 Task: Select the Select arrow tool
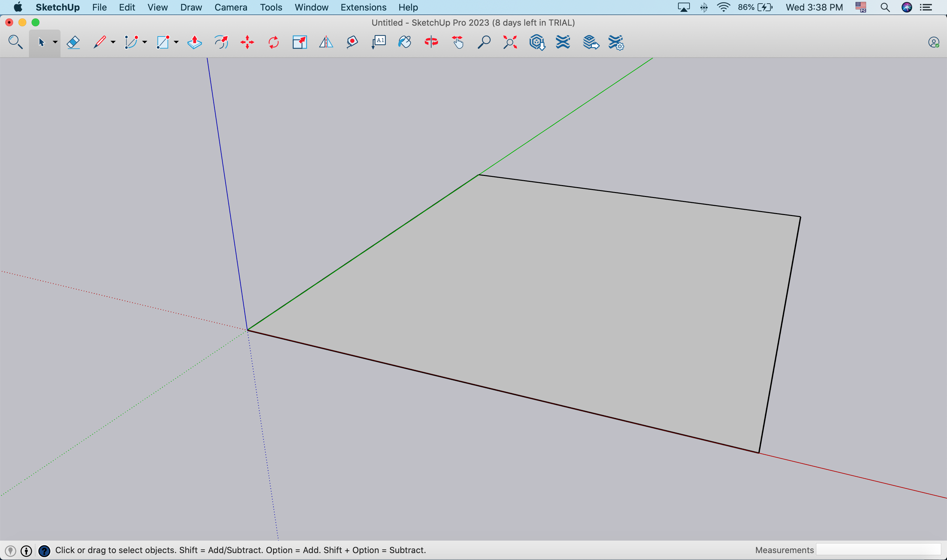(x=41, y=42)
